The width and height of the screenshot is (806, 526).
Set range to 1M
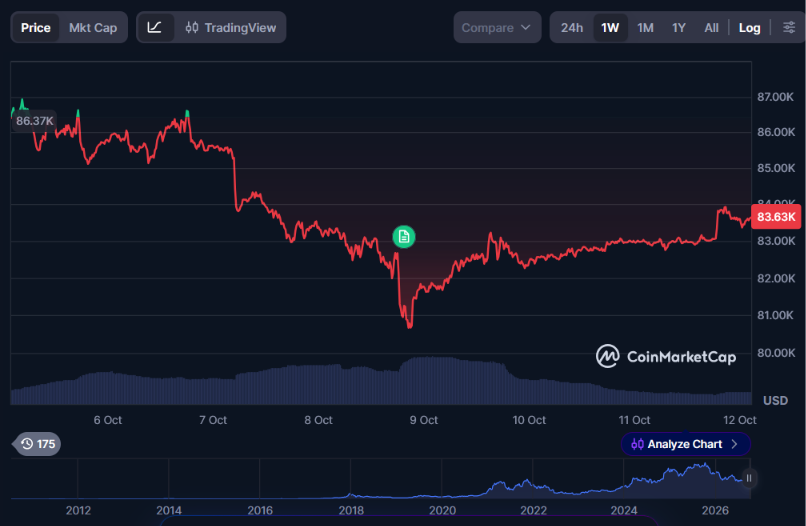point(646,28)
